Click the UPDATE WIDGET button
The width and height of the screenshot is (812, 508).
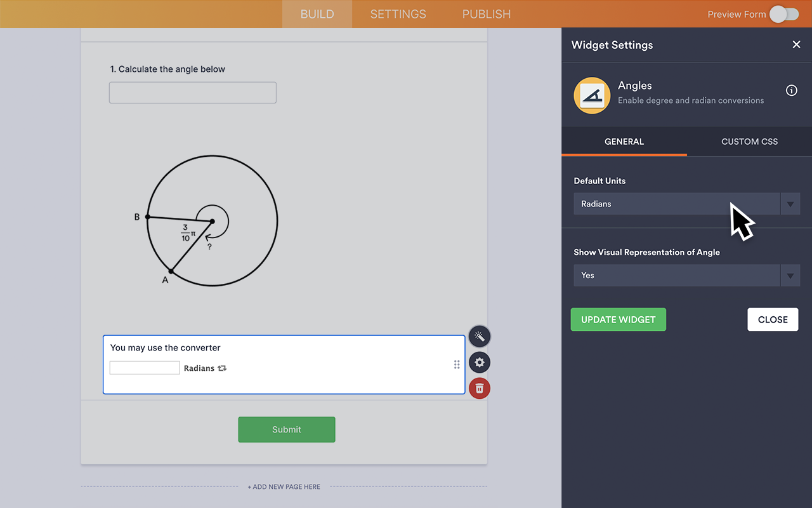618,319
